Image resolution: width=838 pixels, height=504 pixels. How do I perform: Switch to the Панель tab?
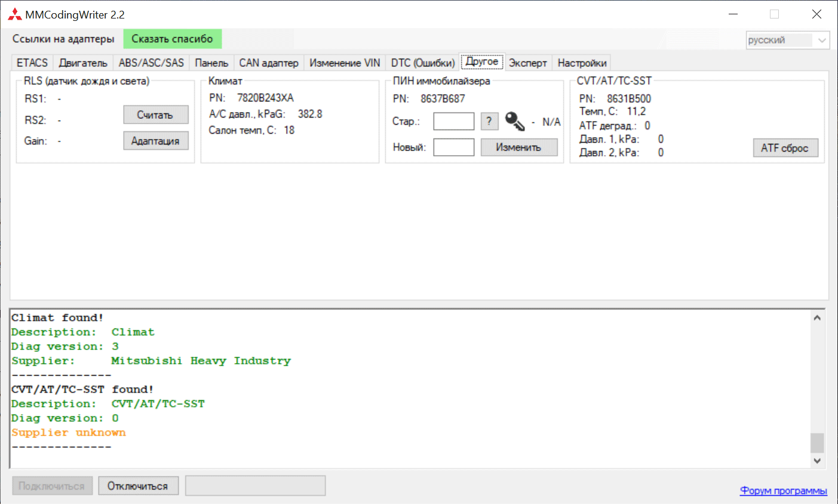pyautogui.click(x=211, y=63)
